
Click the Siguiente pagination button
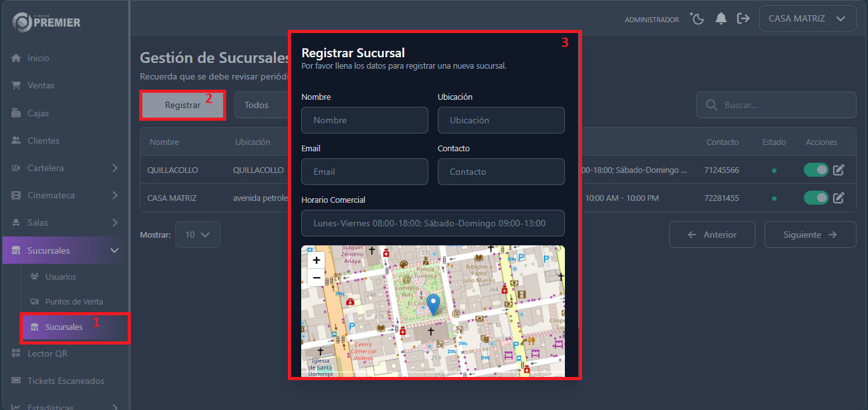(810, 235)
